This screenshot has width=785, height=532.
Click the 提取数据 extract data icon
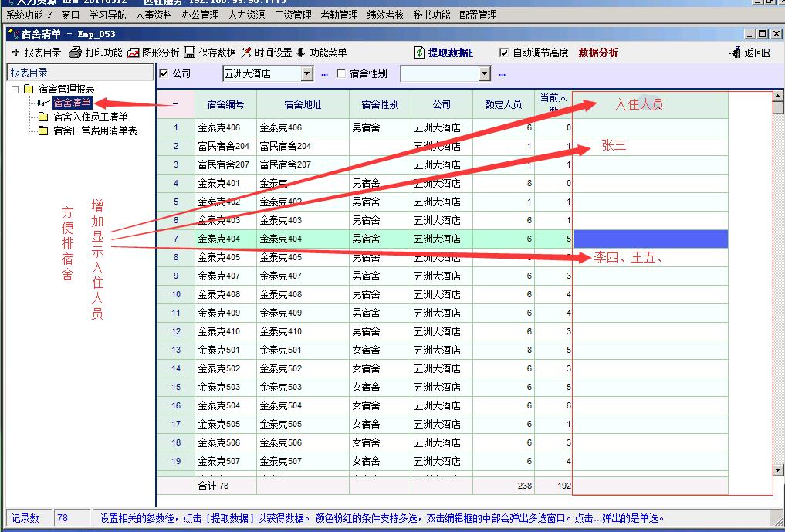420,53
